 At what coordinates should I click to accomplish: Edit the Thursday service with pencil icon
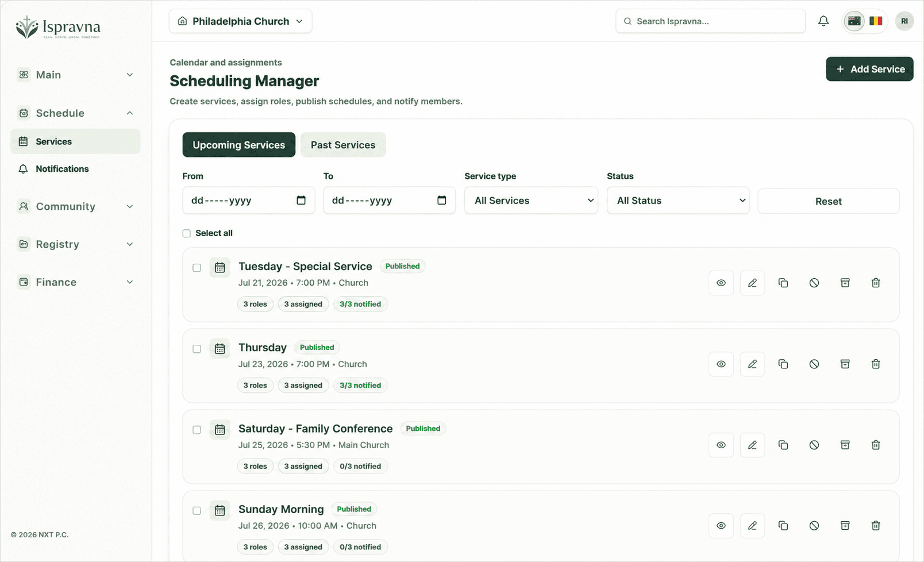click(752, 364)
